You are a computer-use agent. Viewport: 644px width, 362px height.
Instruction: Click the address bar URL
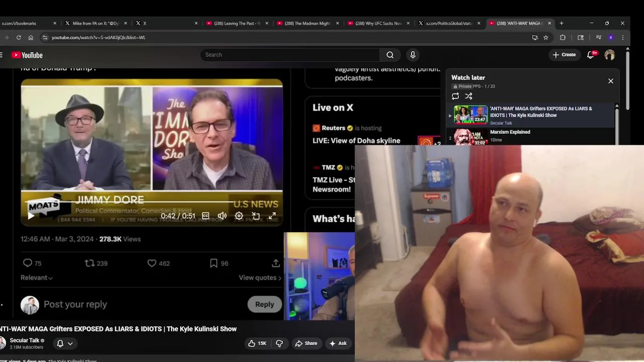tap(98, 37)
